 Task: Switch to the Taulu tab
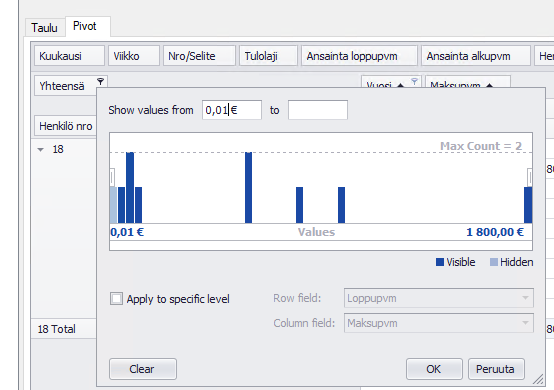click(x=45, y=28)
